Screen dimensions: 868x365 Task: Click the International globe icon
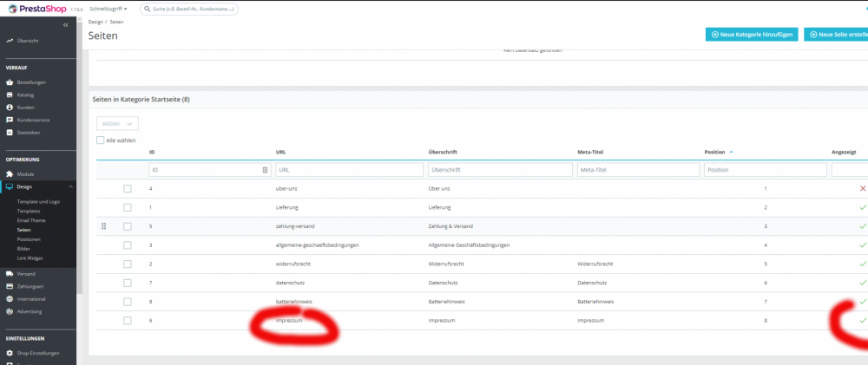pos(10,298)
